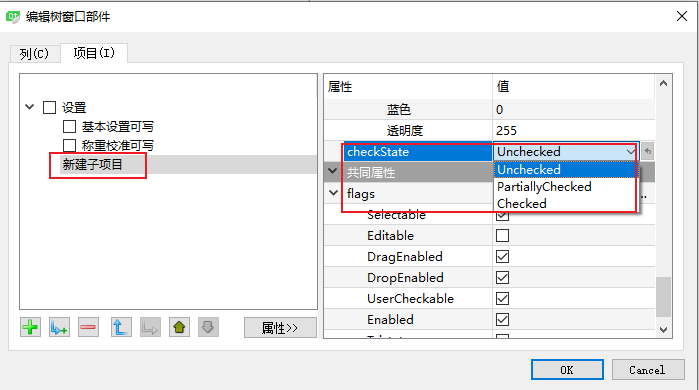Viewport: 699px width, 390px height.
Task: Click the Qt dialog title icon
Action: [12, 17]
